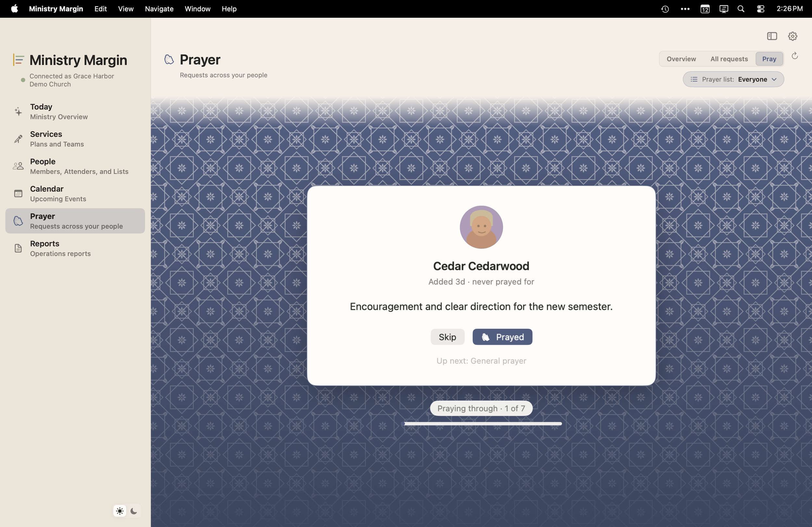
Task: Click the Prayer sidebar hands icon
Action: point(18,221)
